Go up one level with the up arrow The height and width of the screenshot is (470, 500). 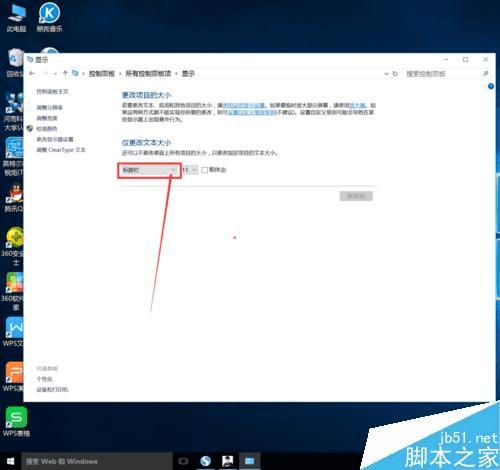(x=65, y=73)
